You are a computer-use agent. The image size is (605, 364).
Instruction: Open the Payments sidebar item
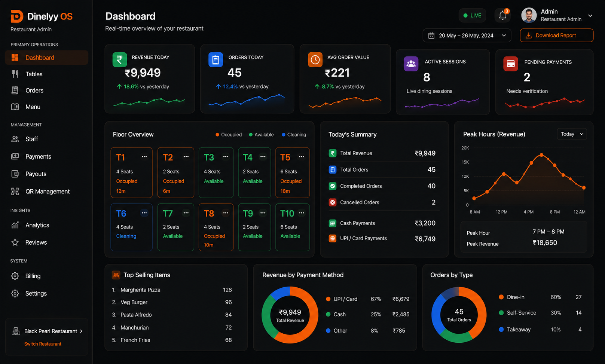click(47, 156)
